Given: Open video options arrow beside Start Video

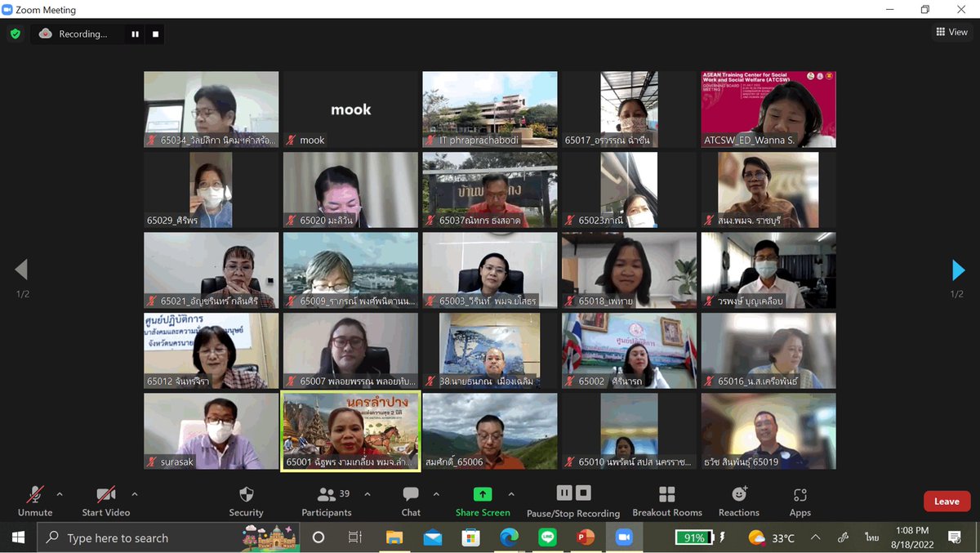Looking at the screenshot, I should (135, 494).
